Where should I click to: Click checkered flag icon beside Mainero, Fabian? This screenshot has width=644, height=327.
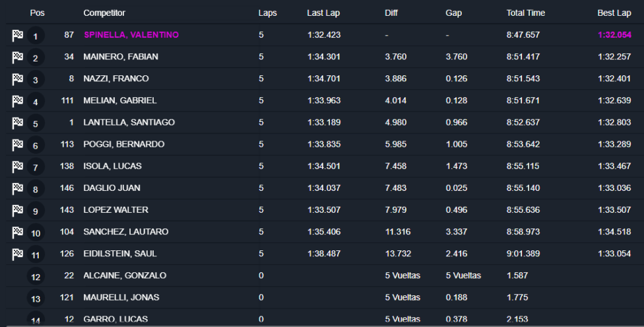pyautogui.click(x=17, y=57)
